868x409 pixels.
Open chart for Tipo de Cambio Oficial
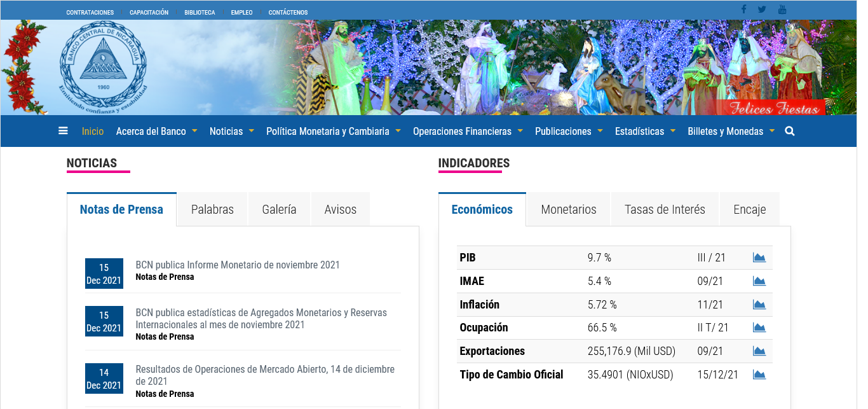point(759,375)
